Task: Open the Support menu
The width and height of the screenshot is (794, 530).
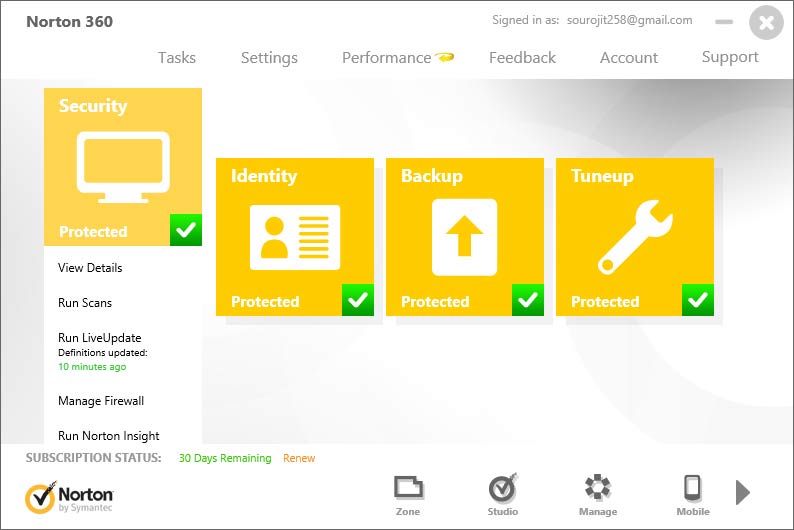Action: coord(730,58)
